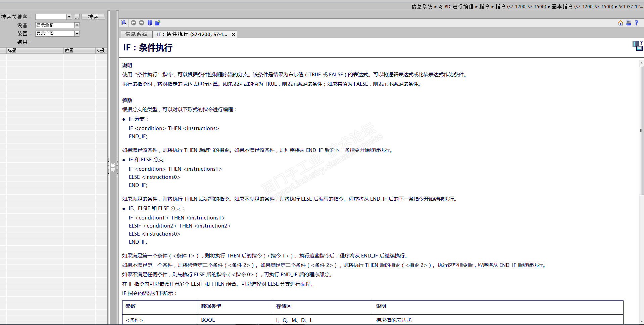Click the 级别 column header in results
The width and height of the screenshot is (644, 325).
[x=101, y=50]
